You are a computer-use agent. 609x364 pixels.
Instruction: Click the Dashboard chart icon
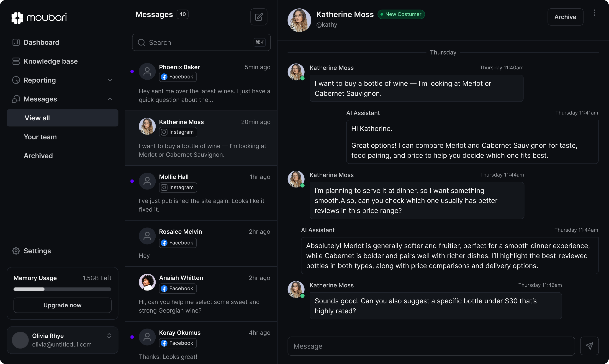click(x=16, y=42)
